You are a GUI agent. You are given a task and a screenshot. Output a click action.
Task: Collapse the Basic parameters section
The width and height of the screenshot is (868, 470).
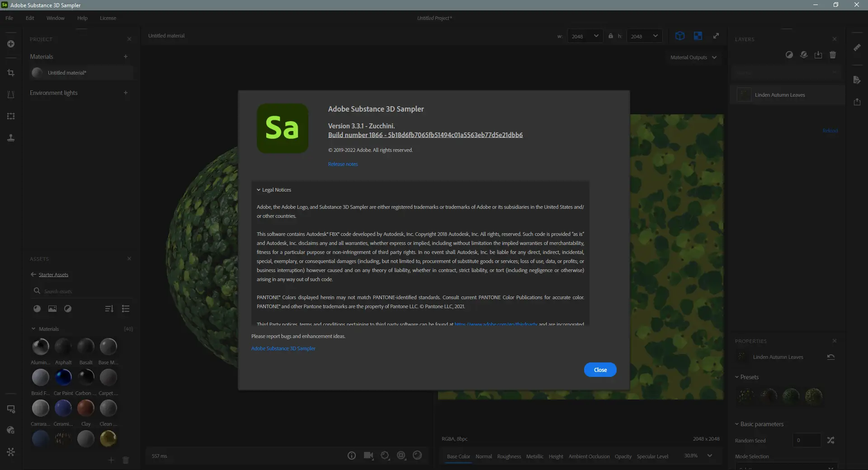tap(737, 424)
